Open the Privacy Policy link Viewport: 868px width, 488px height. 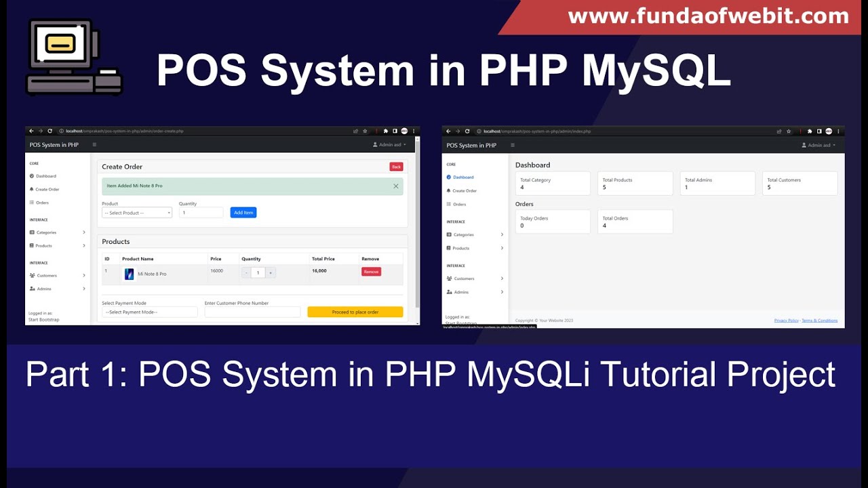coord(787,321)
